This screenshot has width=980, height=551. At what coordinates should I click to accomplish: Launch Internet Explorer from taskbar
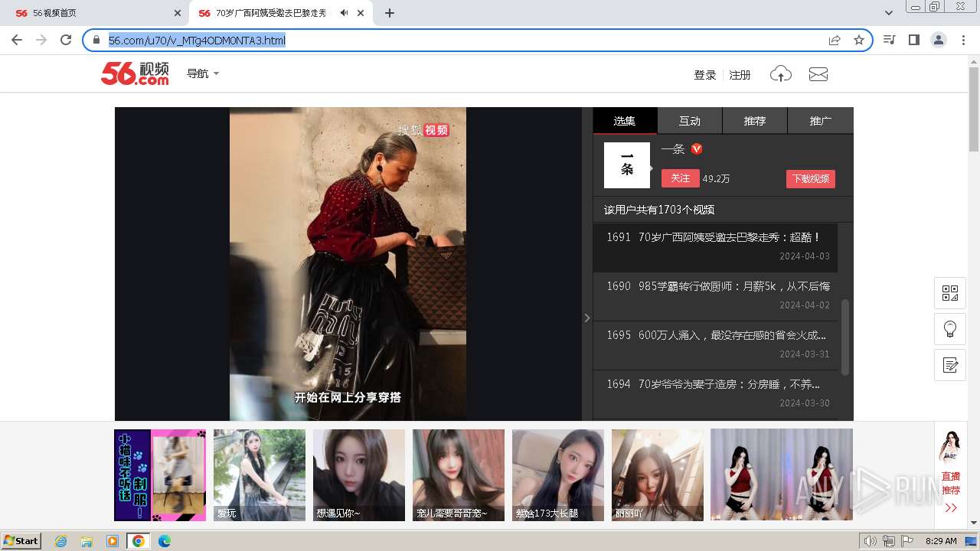[x=60, y=541]
